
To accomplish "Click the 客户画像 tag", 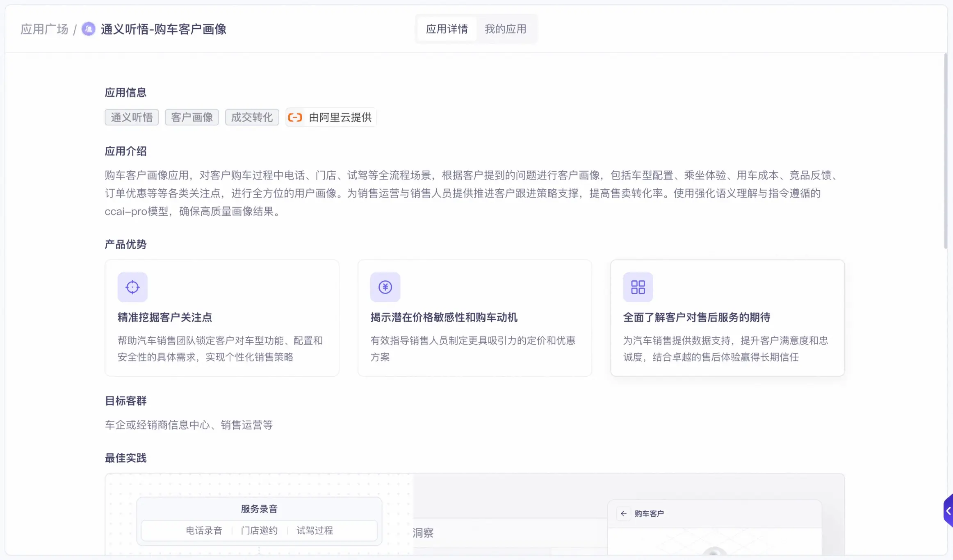I will [192, 118].
